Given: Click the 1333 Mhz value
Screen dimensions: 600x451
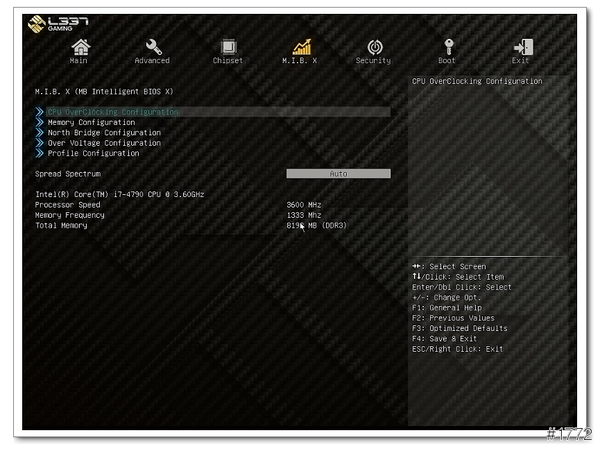Looking at the screenshot, I should pyautogui.click(x=304, y=215).
